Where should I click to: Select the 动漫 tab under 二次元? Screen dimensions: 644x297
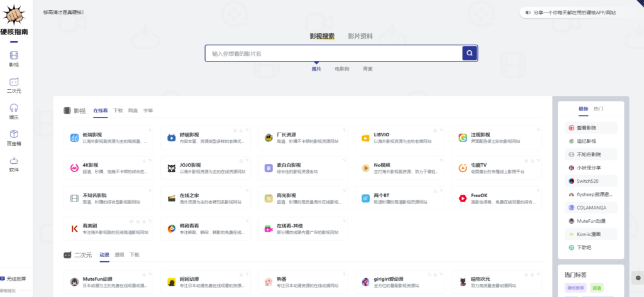[104, 255]
